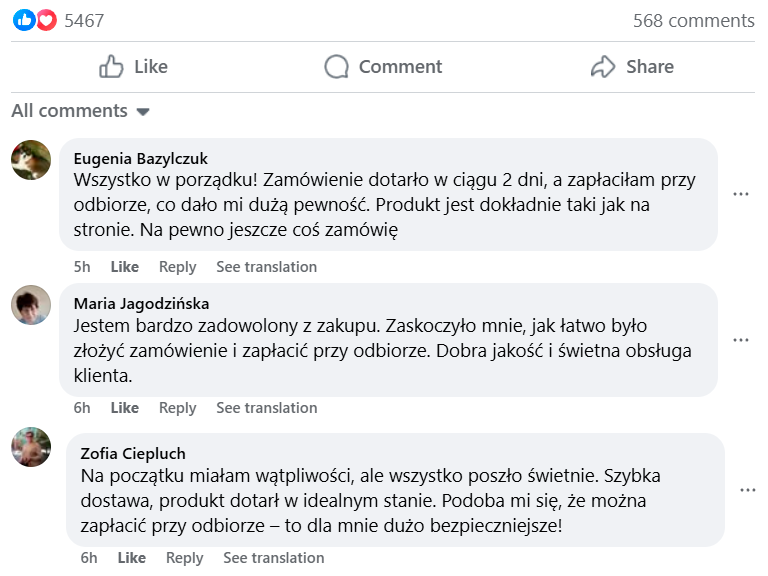The width and height of the screenshot is (768, 576).
Task: Open the red heart reaction icon
Action: pyautogui.click(x=46, y=20)
